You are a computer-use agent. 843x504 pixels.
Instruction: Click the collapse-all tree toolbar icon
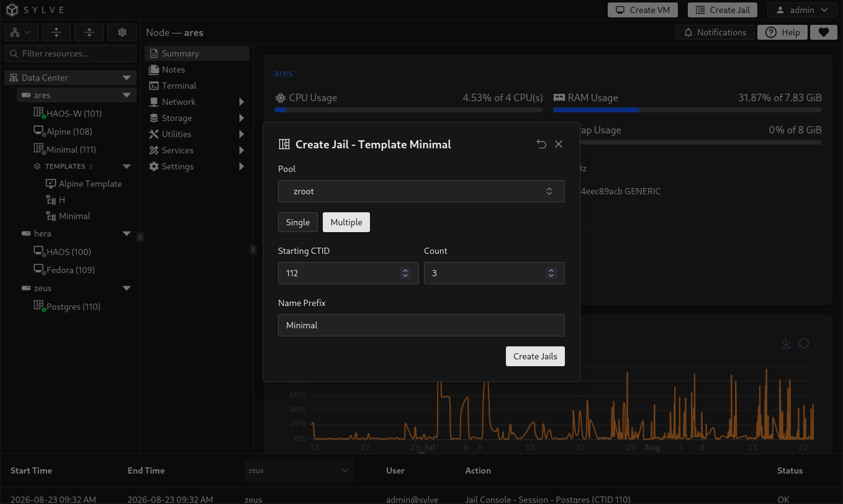tap(89, 32)
